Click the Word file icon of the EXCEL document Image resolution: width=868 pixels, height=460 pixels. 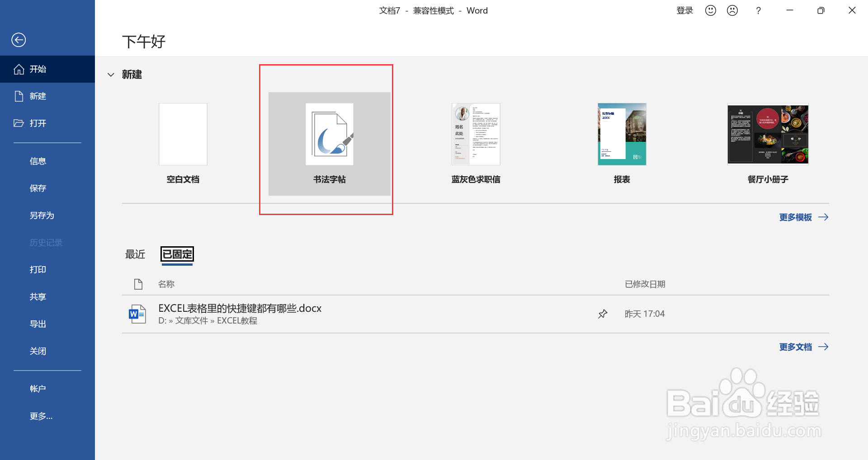point(137,314)
